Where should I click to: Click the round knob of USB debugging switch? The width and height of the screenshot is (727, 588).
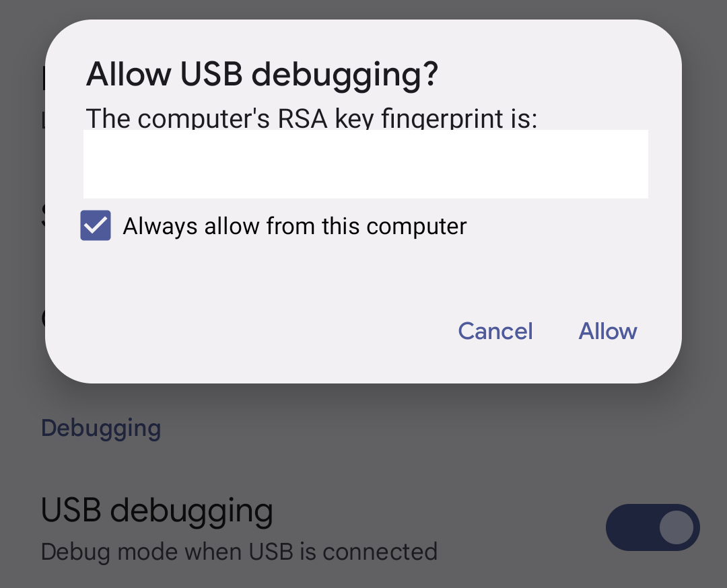[x=676, y=527]
